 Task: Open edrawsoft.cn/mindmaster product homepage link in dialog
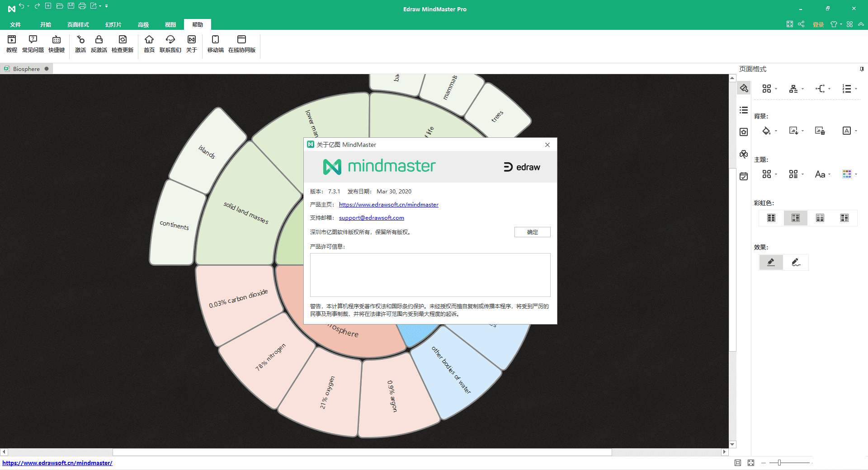[x=389, y=205]
